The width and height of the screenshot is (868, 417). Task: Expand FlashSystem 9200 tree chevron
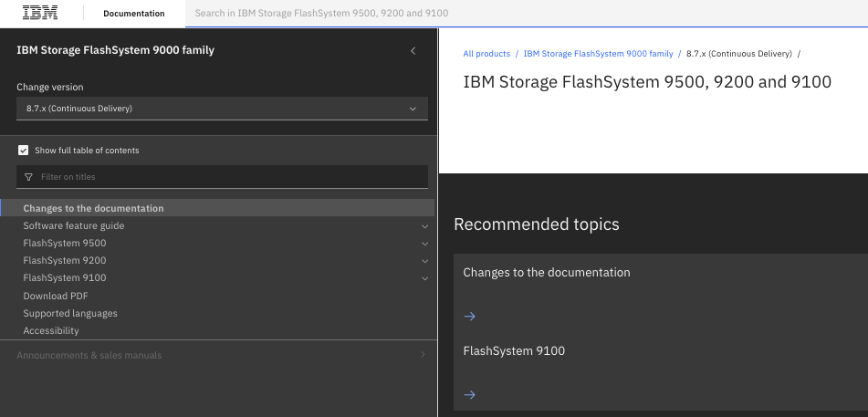(x=424, y=261)
